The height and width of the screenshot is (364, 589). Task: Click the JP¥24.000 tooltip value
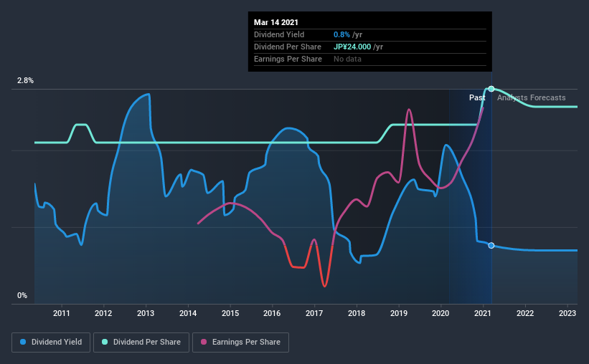(x=352, y=47)
